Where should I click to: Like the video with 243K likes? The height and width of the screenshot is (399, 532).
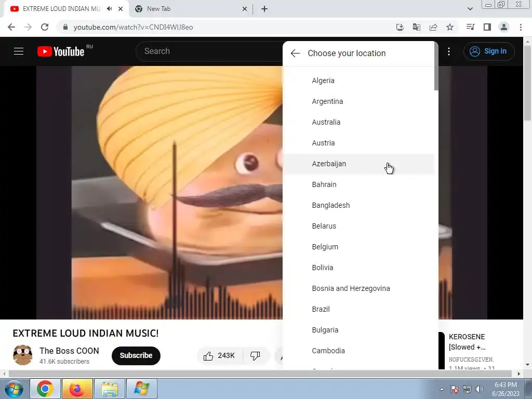click(219, 355)
